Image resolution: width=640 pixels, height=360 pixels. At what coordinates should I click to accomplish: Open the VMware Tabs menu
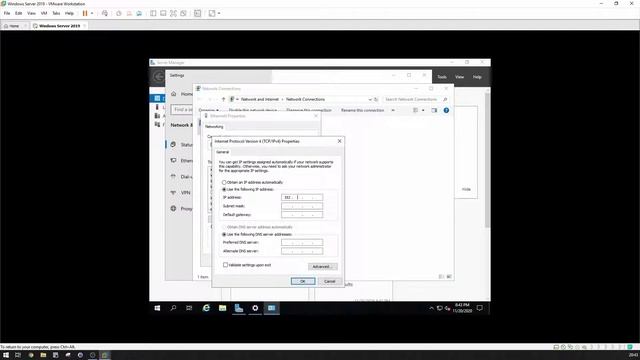coord(56,13)
